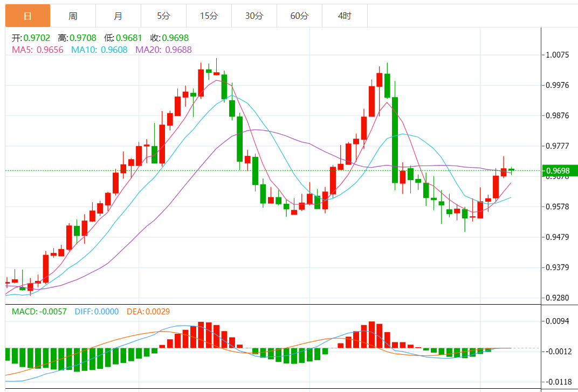This screenshot has height=392, width=578.
Task: Switch to the 月 monthly tab
Action: point(118,16)
